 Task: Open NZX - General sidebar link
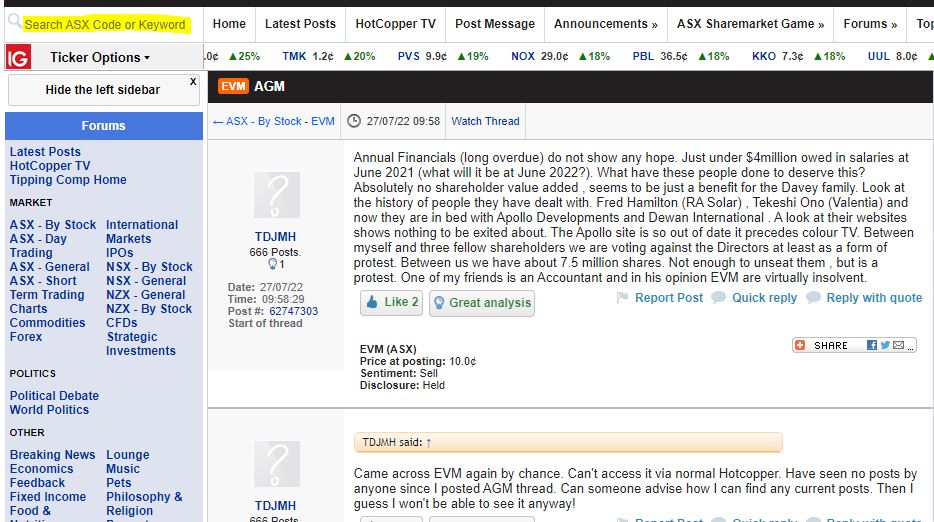145,294
